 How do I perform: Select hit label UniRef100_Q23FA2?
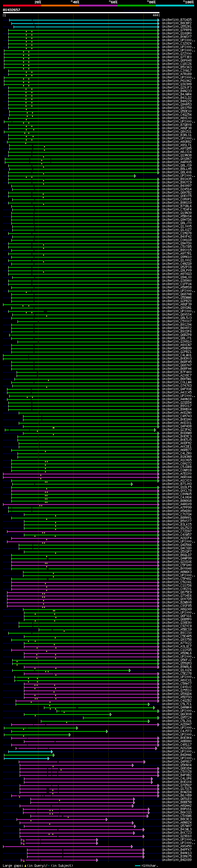tap(177, 430)
